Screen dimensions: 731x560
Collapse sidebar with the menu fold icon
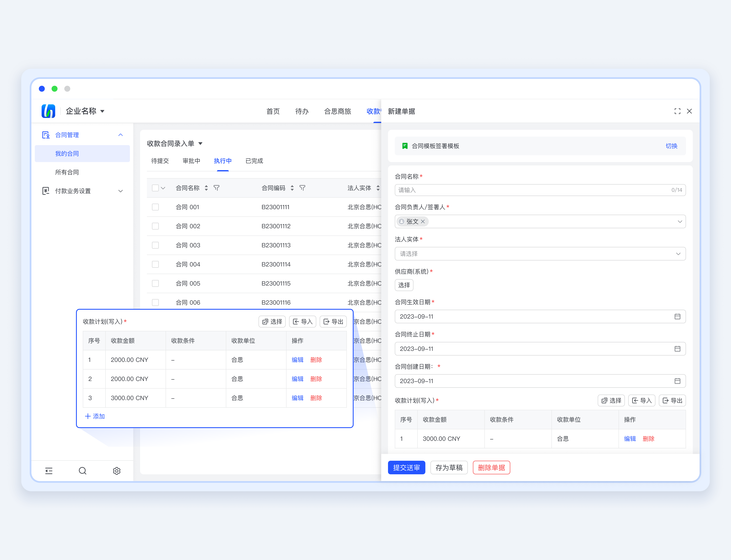(x=49, y=471)
